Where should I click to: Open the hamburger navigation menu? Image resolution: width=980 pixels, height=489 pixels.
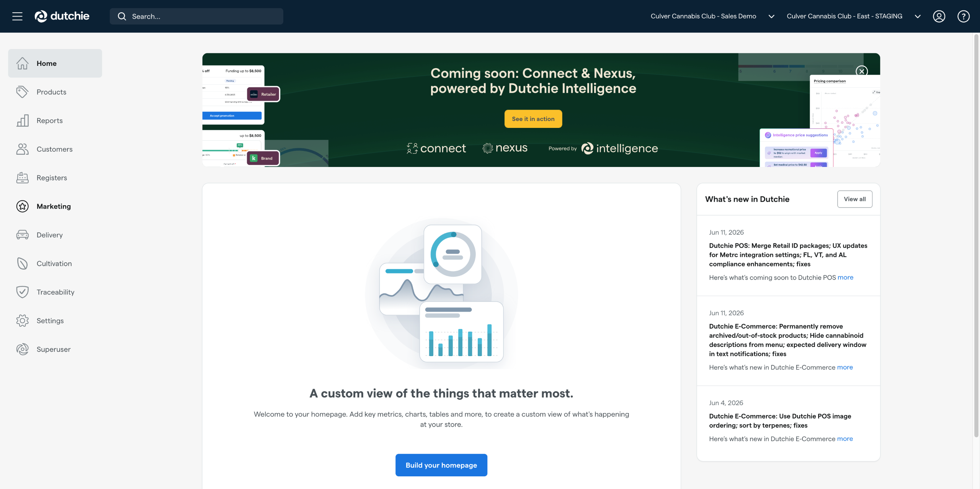point(17,16)
